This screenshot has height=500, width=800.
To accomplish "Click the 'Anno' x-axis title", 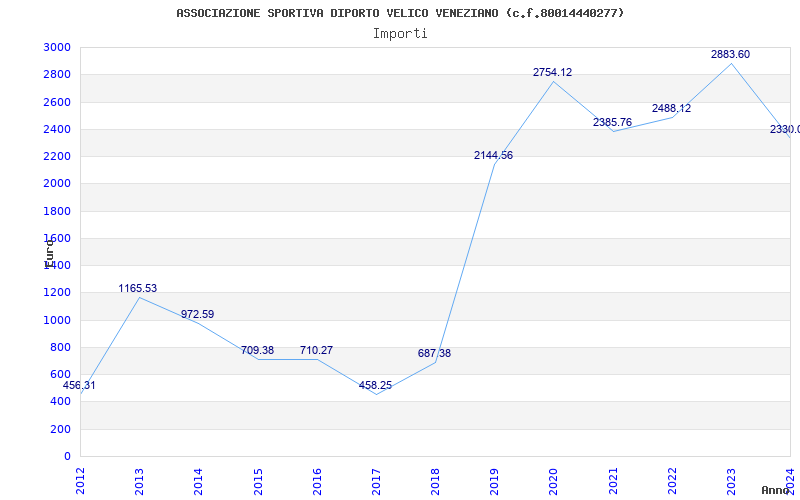I will (x=774, y=490).
